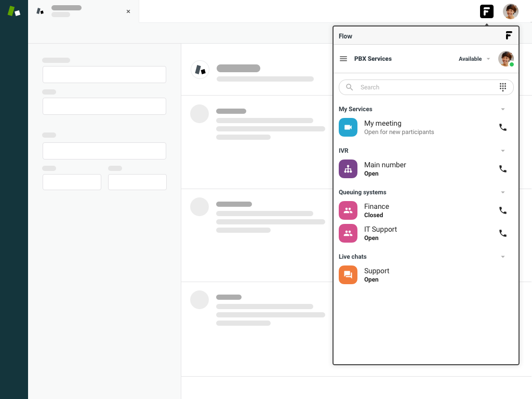Open the Available status dropdown
The width and height of the screenshot is (532, 399).
474,59
